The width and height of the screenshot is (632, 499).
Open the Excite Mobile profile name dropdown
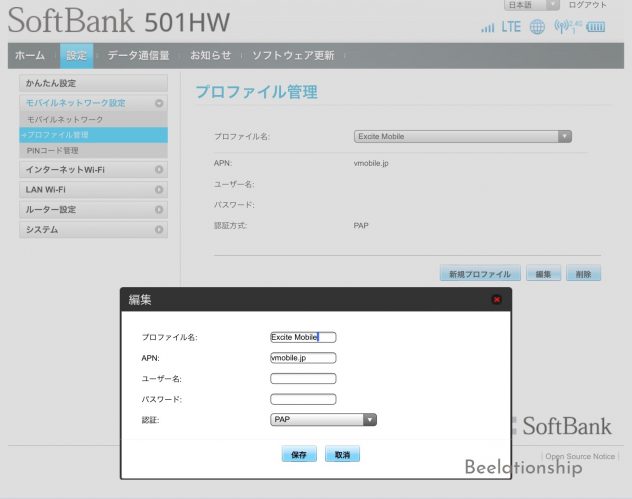click(462, 136)
